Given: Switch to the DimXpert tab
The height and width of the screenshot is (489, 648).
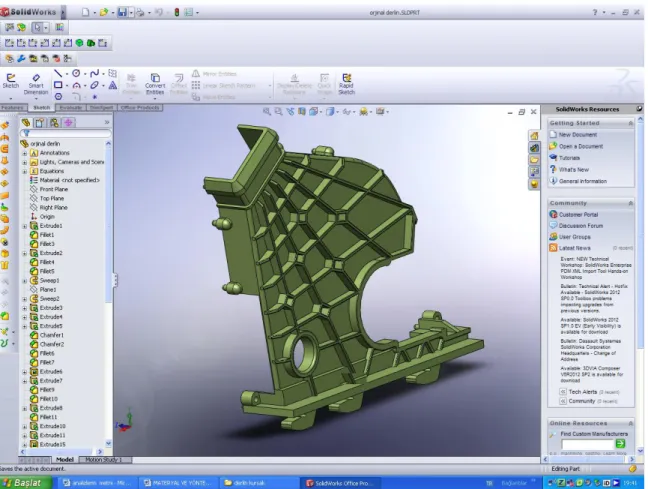Looking at the screenshot, I should [x=101, y=107].
